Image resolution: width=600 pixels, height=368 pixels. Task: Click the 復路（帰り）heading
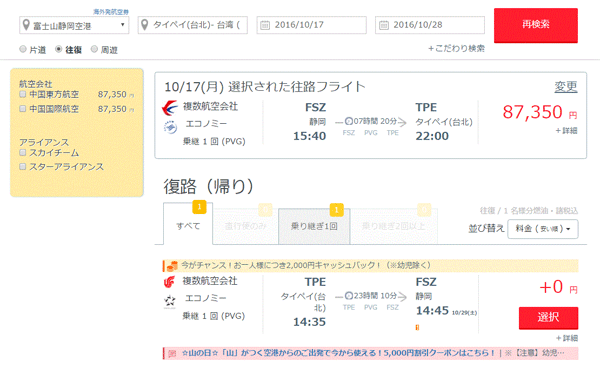click(x=209, y=187)
